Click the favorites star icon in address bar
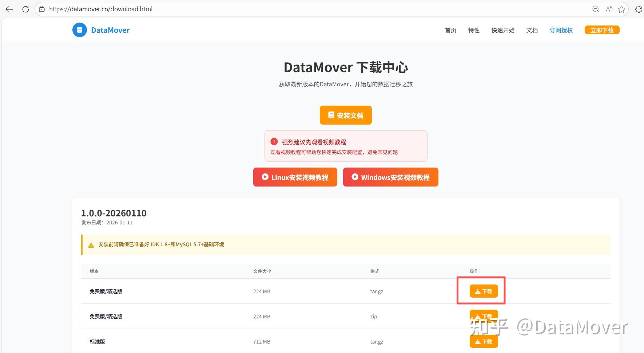 (x=621, y=9)
